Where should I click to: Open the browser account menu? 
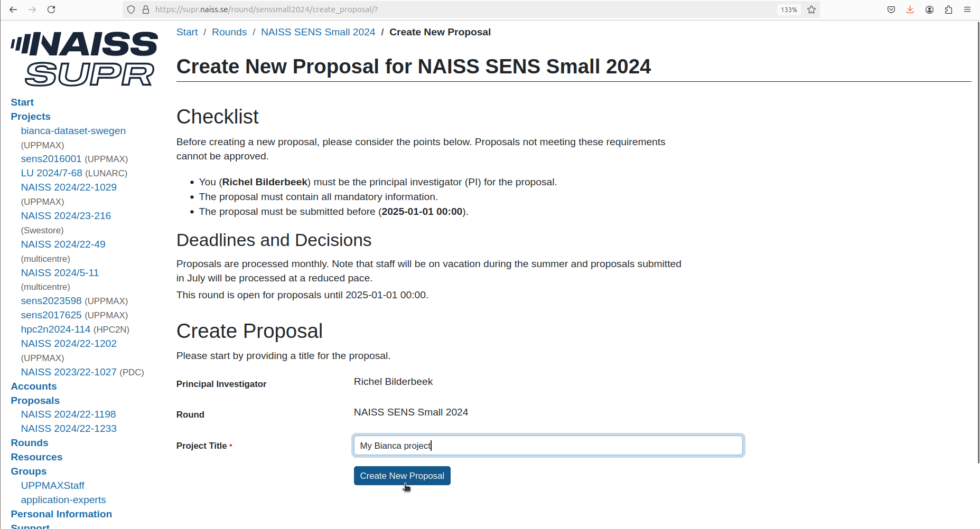pos(929,9)
